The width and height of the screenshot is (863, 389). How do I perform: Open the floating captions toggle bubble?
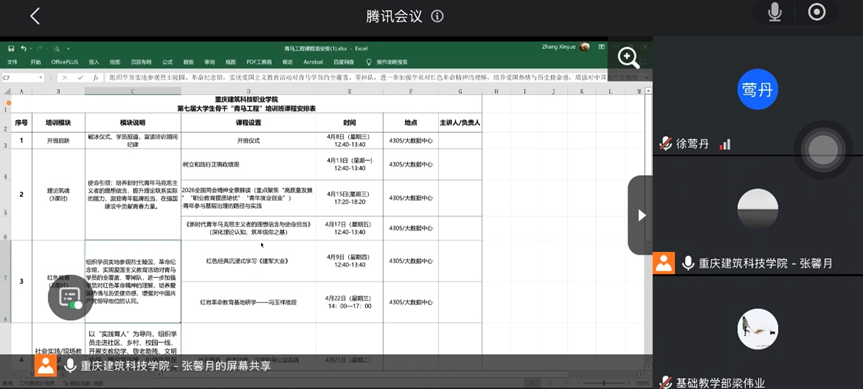click(70, 297)
